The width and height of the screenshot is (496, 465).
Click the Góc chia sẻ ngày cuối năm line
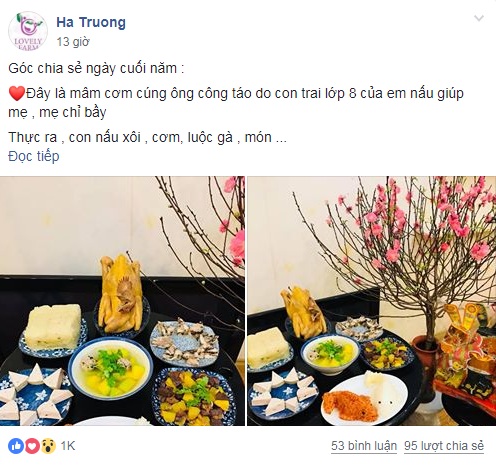96,68
